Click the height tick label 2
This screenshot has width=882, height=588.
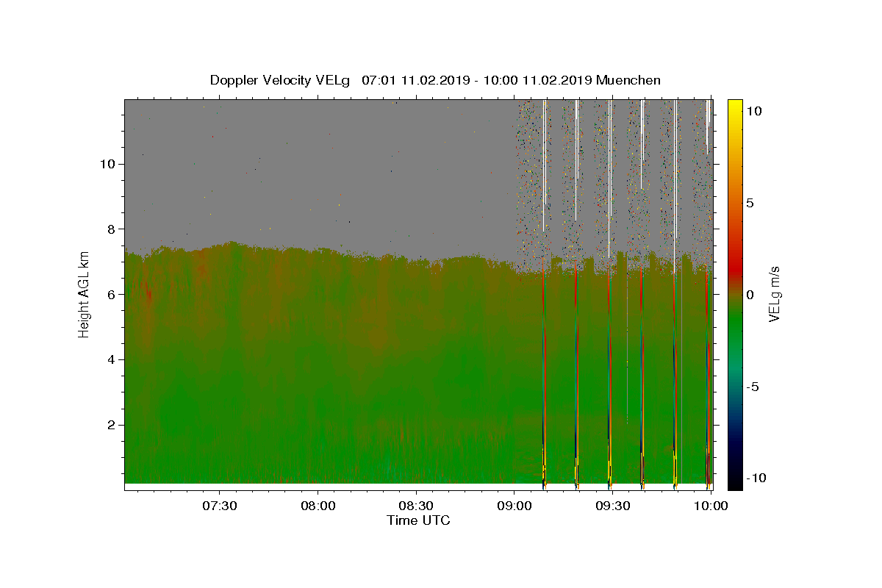113,425
